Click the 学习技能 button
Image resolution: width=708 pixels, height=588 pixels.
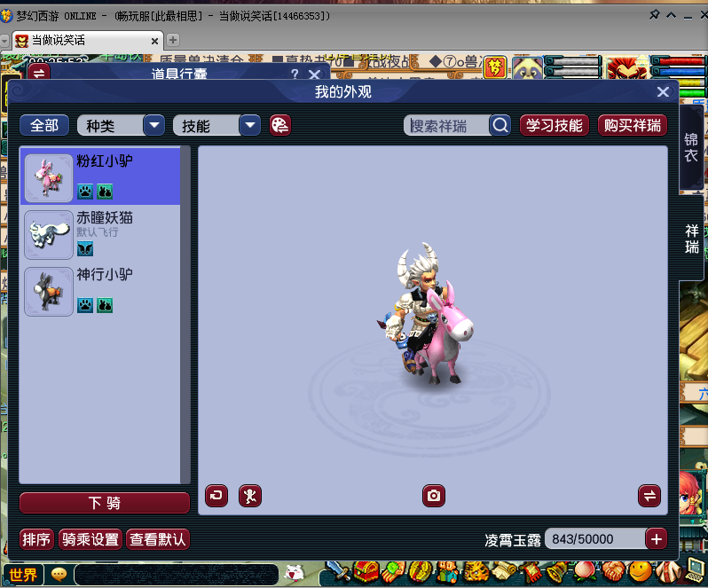555,125
